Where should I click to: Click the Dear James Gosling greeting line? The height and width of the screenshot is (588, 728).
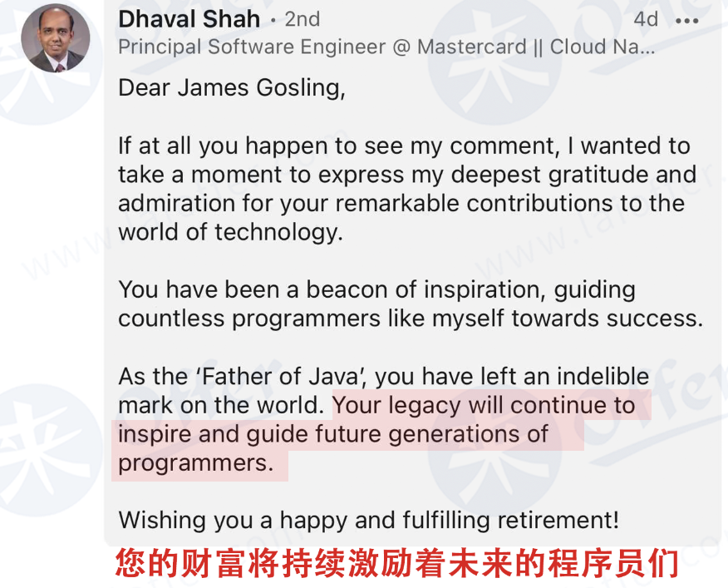(232, 88)
